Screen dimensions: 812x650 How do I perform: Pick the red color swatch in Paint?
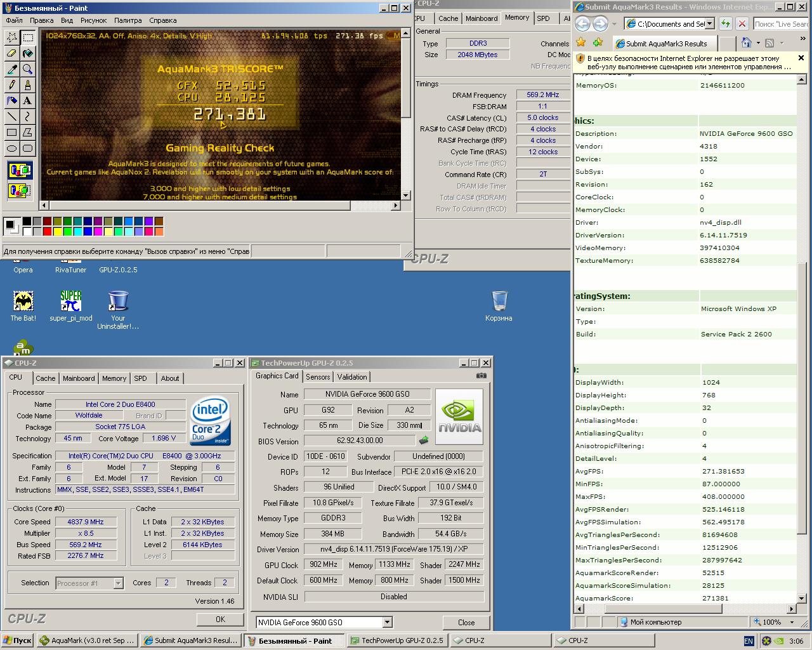pyautogui.click(x=47, y=231)
